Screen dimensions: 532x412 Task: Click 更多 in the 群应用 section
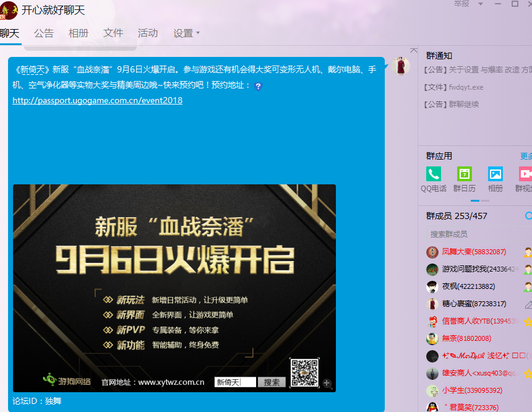tap(526, 156)
